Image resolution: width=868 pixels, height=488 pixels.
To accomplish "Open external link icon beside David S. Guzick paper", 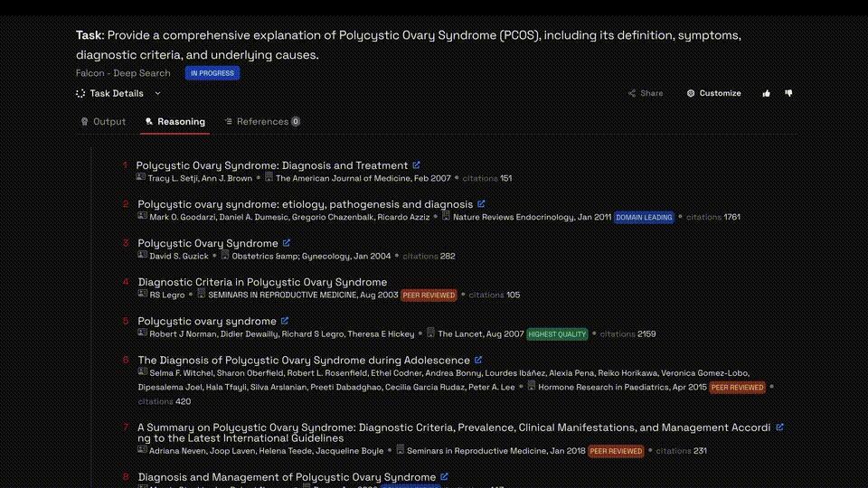I will coord(287,243).
